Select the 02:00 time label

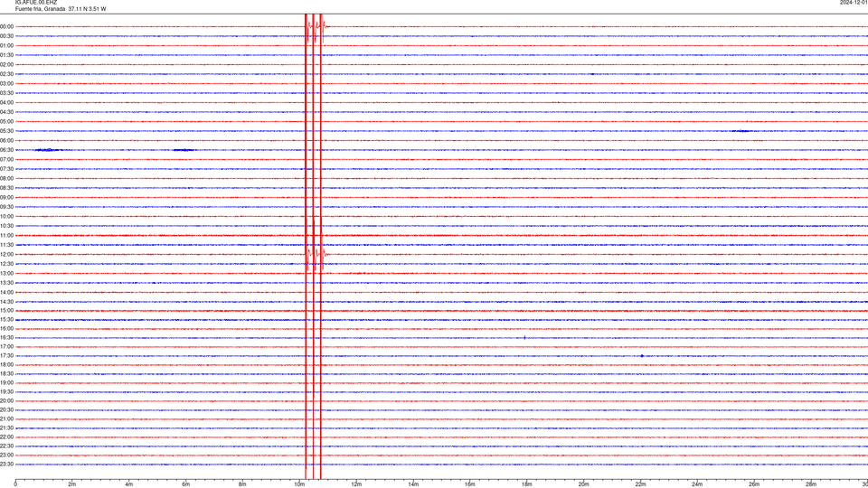tap(6, 65)
